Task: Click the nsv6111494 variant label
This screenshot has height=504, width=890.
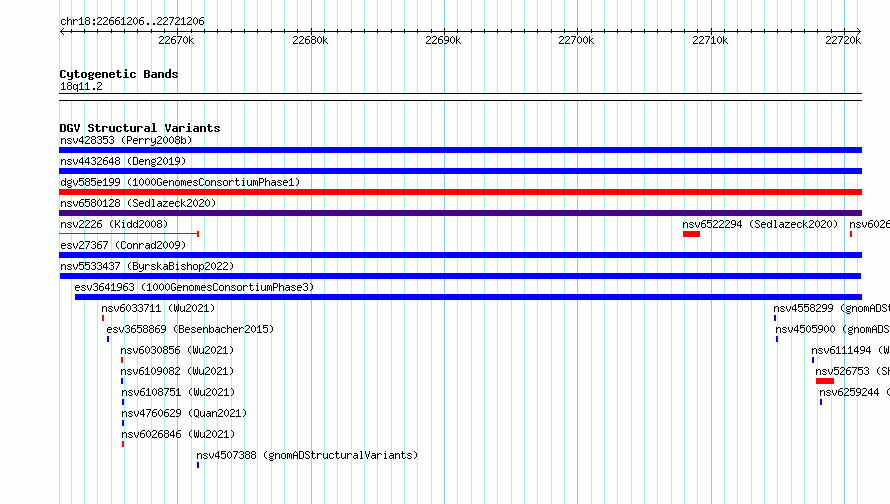Action: pyautogui.click(x=850, y=350)
